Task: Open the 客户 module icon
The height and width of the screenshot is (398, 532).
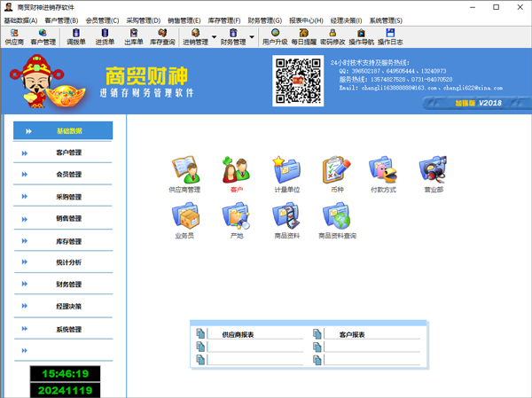Action: 237,175
